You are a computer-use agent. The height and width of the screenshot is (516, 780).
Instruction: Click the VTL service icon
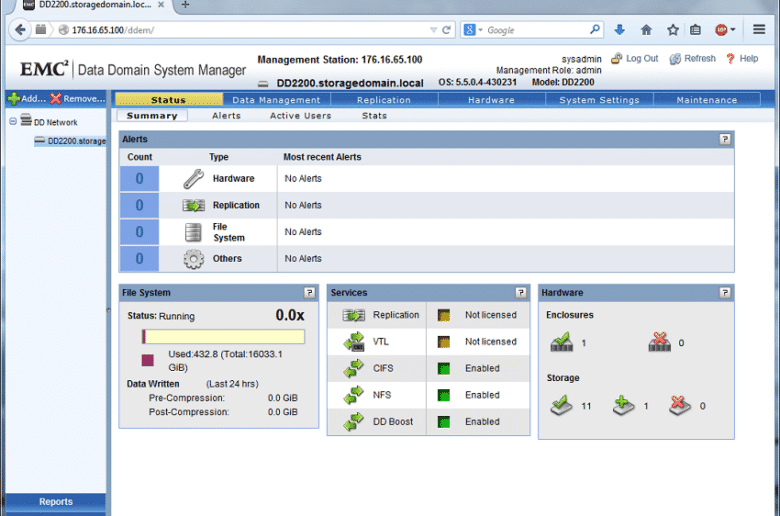point(354,342)
